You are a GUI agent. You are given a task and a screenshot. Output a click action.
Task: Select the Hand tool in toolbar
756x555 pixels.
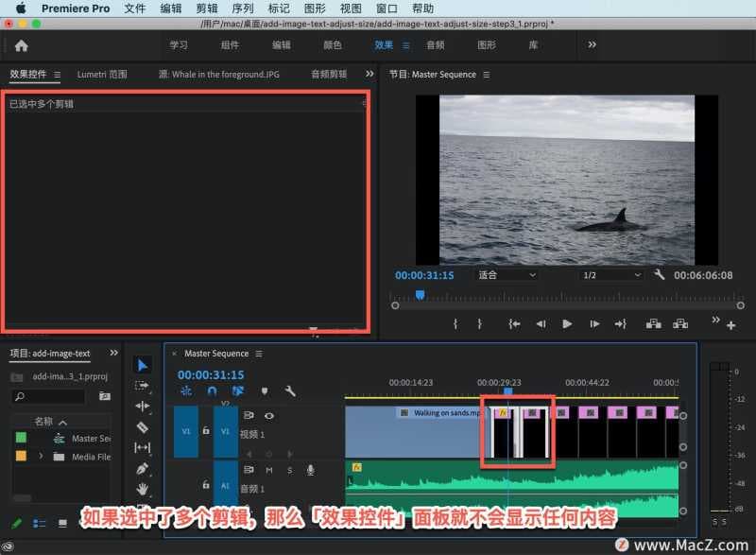tap(143, 489)
